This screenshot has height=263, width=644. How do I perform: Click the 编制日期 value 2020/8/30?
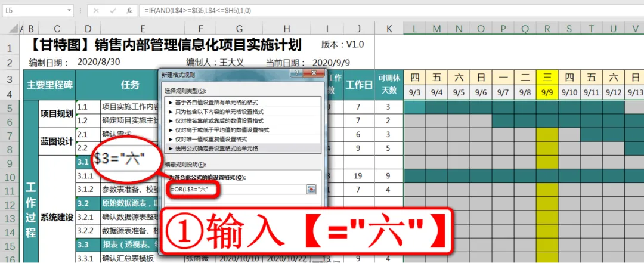(98, 63)
